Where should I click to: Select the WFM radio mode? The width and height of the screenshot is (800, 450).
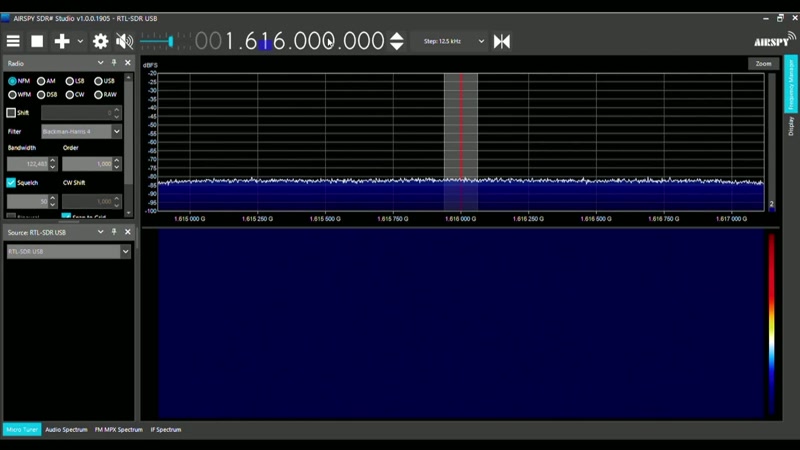tap(19, 94)
